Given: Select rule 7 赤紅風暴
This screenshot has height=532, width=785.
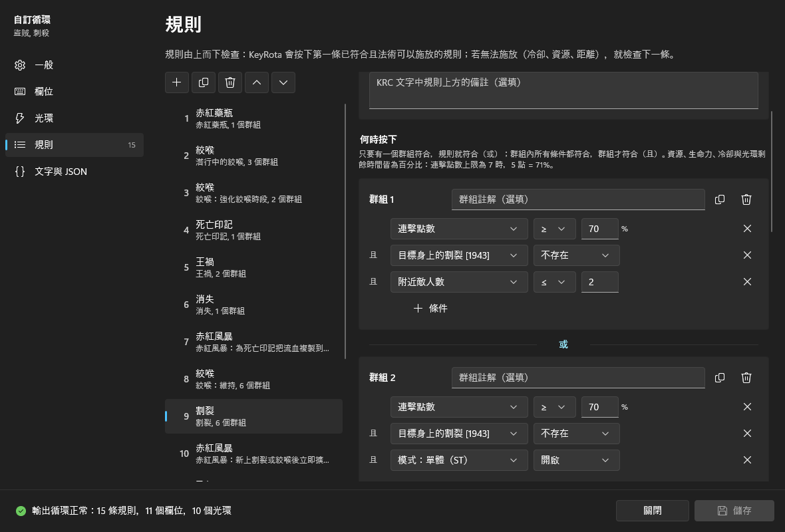Looking at the screenshot, I should (x=254, y=342).
